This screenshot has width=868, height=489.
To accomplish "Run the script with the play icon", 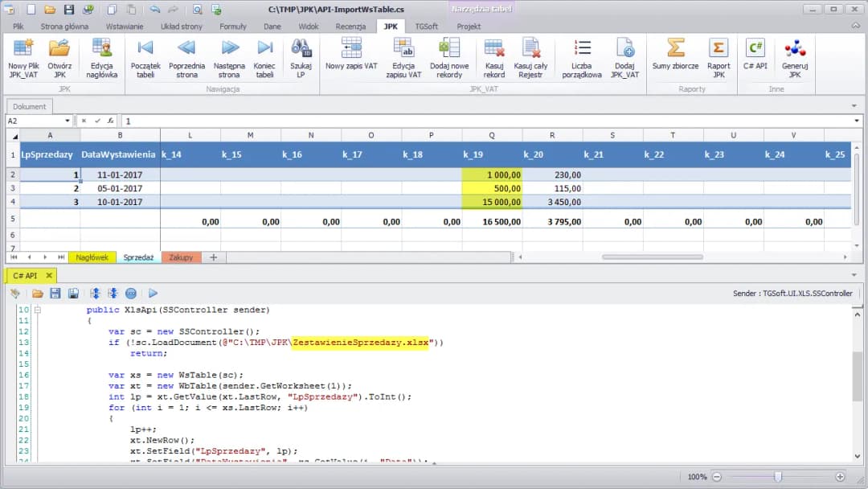I will (153, 294).
